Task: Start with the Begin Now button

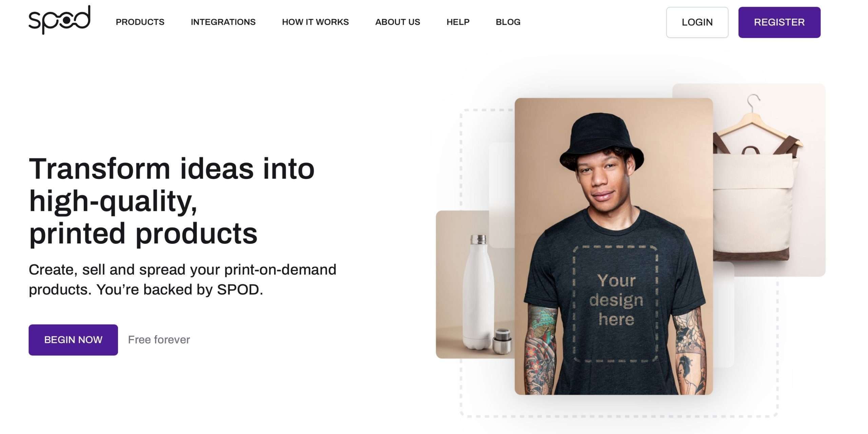Action: point(73,340)
